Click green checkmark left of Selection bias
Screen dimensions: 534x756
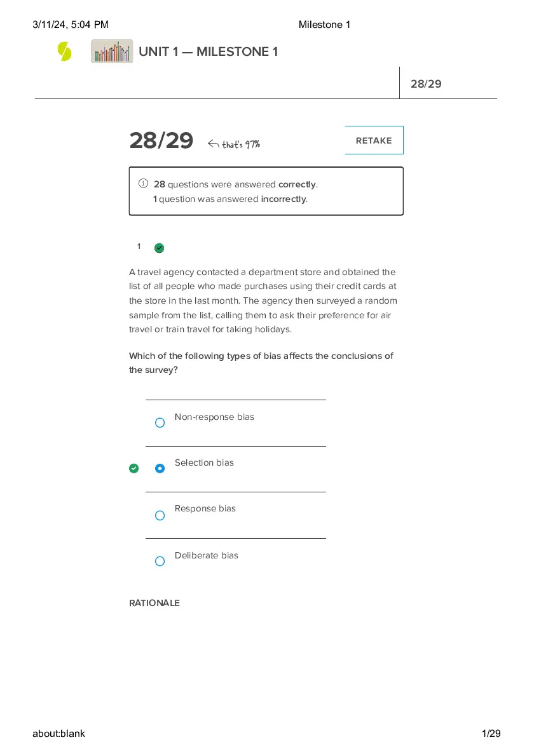tap(134, 468)
